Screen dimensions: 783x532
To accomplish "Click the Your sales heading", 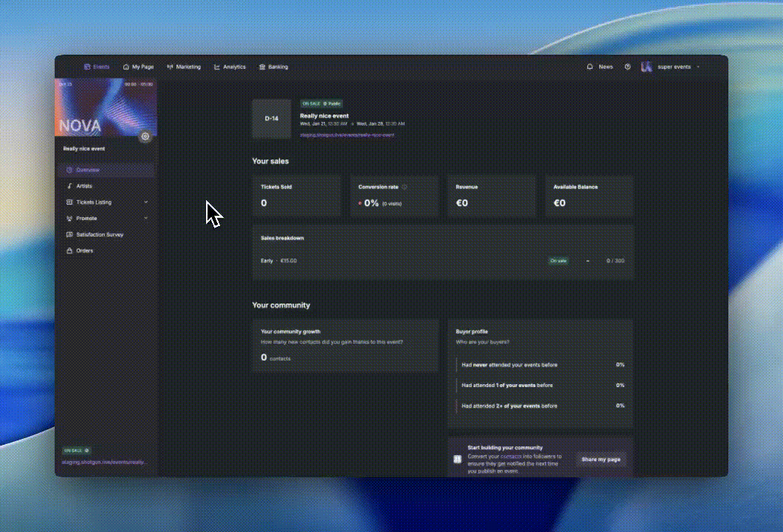I will (270, 161).
